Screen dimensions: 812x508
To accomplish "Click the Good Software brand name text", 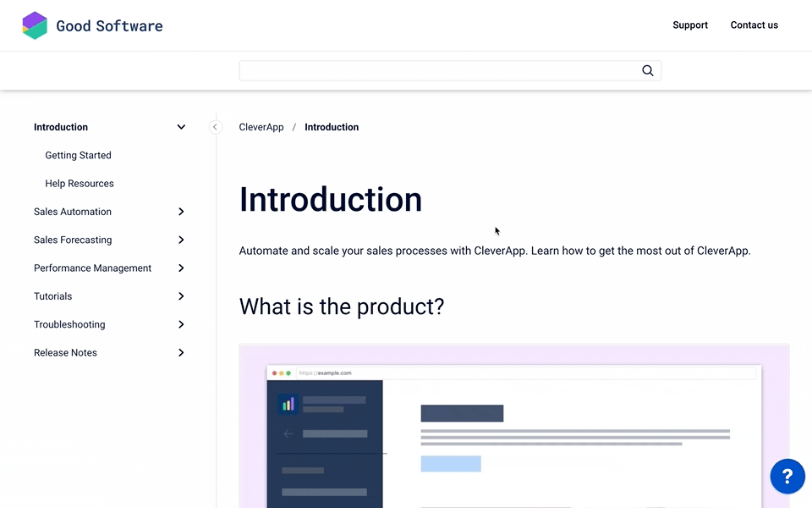I will click(x=109, y=26).
